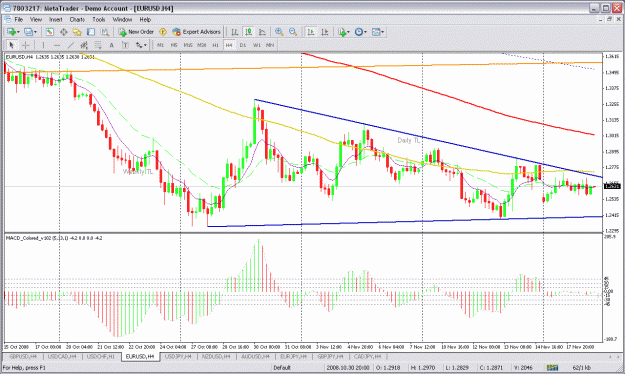Viewport: 625px width, 374px height.
Task: Open the Strategy Tester icon
Action: [x=104, y=32]
